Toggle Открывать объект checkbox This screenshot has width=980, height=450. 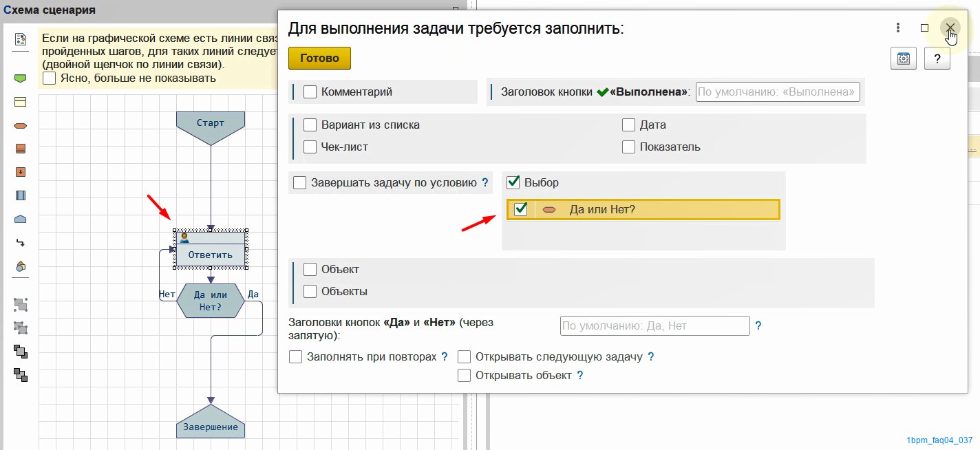click(464, 376)
